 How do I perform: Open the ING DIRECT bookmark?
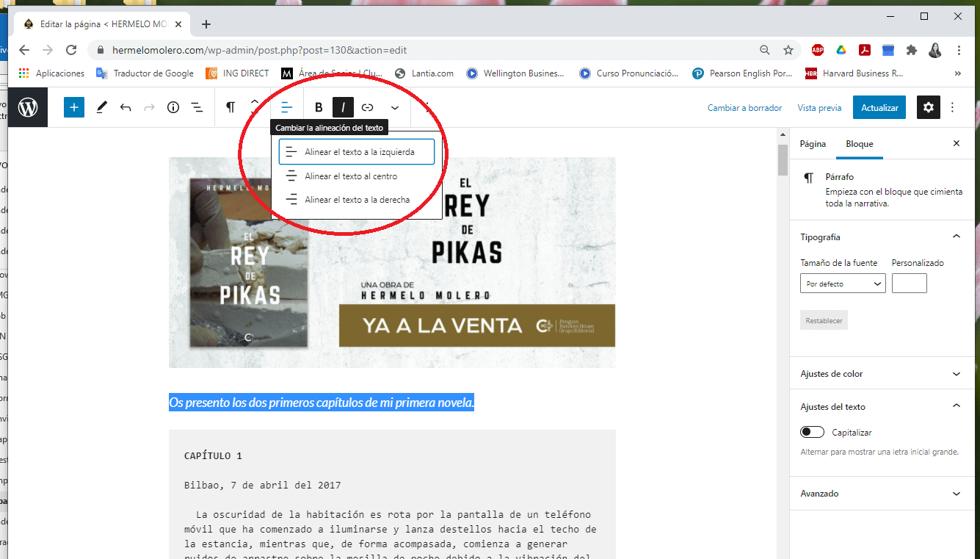[237, 73]
